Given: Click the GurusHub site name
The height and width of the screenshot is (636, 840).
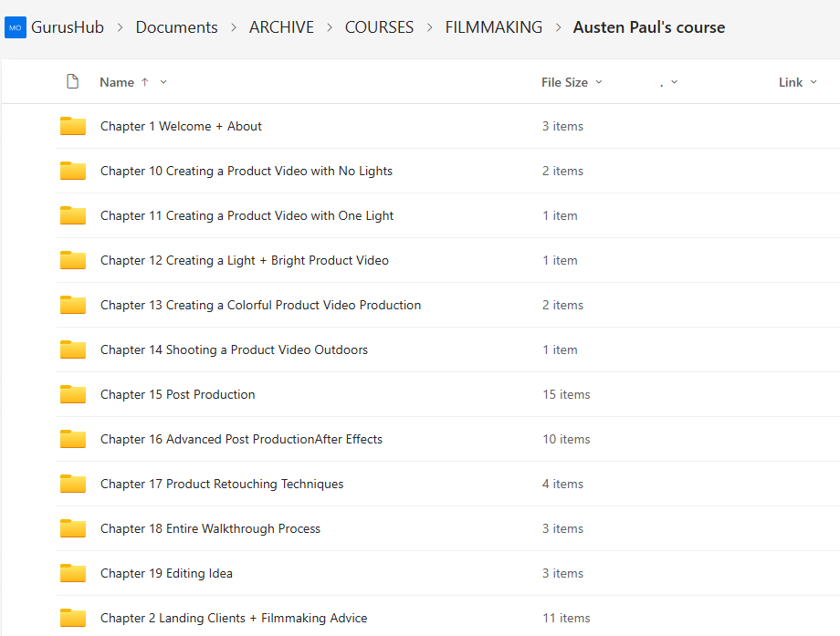Looking at the screenshot, I should click(68, 27).
